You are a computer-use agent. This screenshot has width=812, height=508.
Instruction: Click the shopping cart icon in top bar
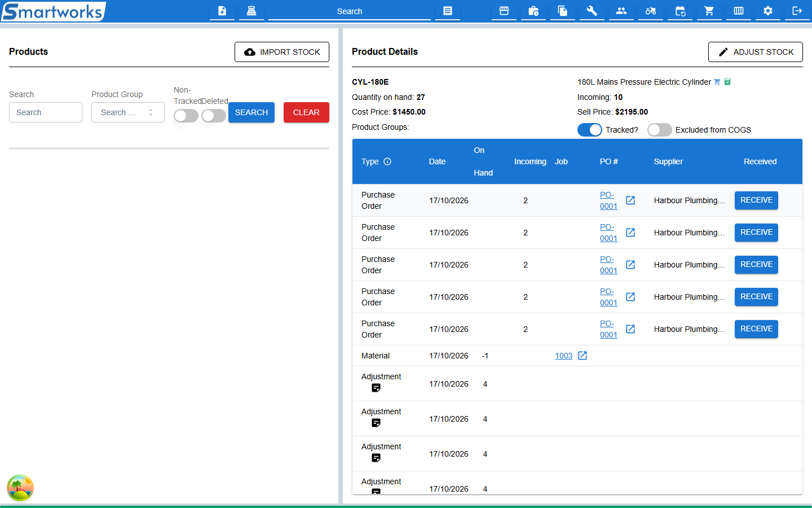pyautogui.click(x=709, y=11)
